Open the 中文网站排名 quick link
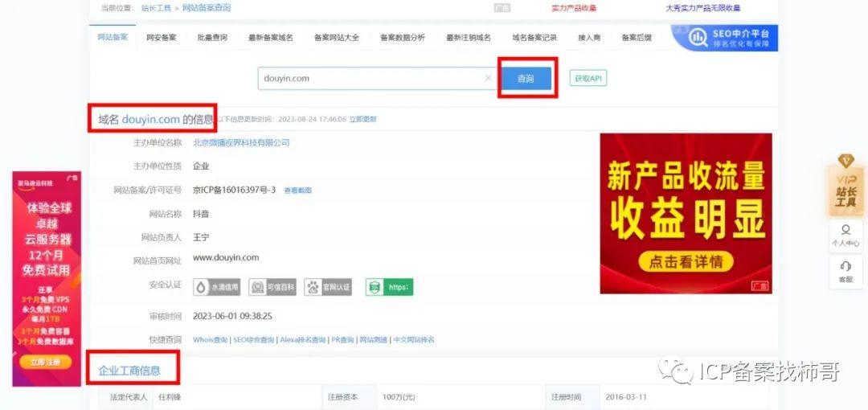 point(414,340)
